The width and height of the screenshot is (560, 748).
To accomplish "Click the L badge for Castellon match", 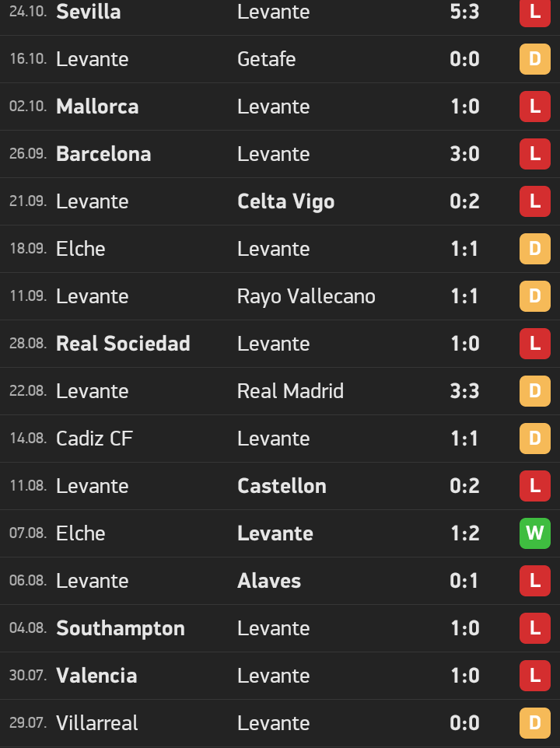I will pos(534,486).
